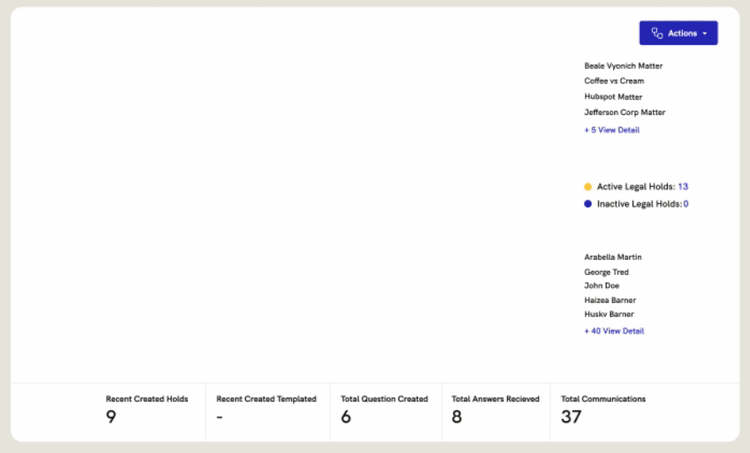Open the Actions dropdown button
Image resolution: width=750 pixels, height=453 pixels.
(x=678, y=33)
